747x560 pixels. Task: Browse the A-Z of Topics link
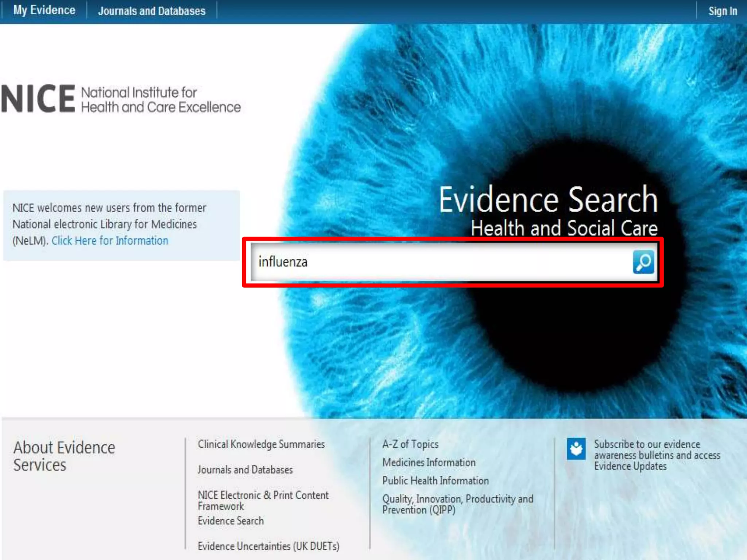(410, 444)
